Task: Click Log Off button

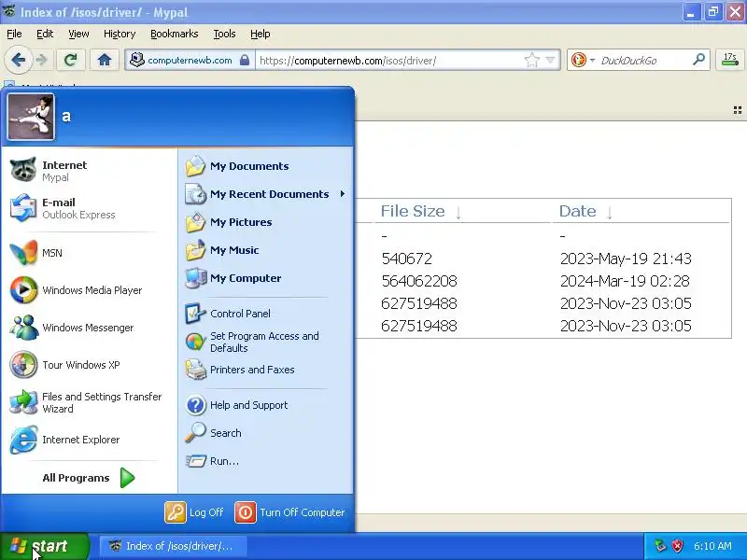Action: point(194,512)
